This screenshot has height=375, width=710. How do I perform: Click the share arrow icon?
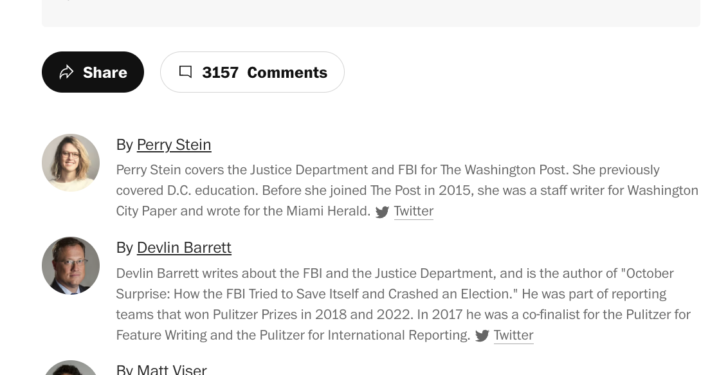pos(67,72)
